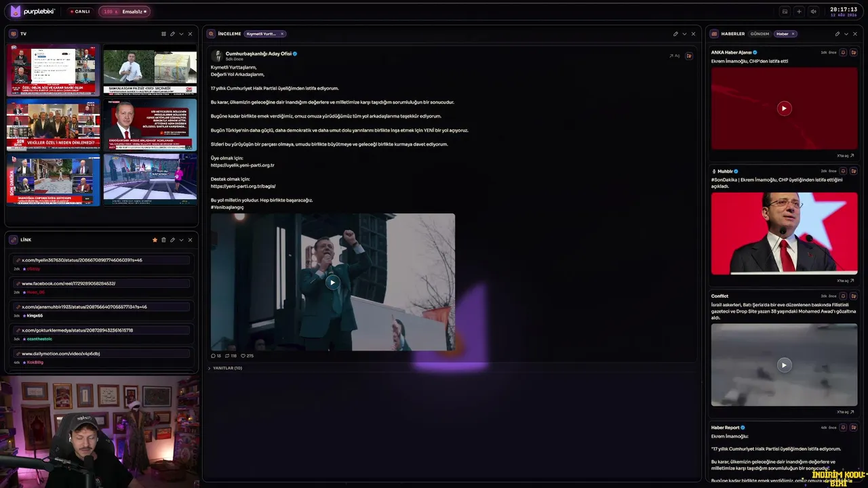This screenshot has height=488, width=868.
Task: Expand the YANITLAR (10) replies section
Action: pos(225,368)
